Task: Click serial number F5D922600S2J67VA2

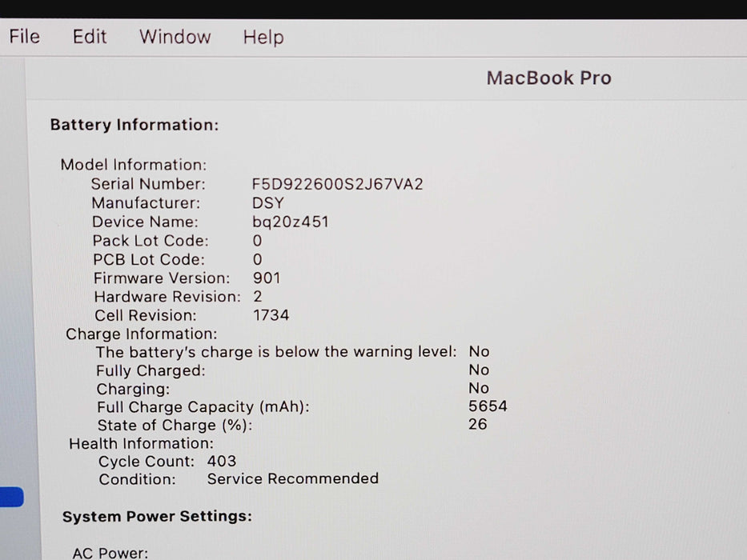Action: point(337,184)
